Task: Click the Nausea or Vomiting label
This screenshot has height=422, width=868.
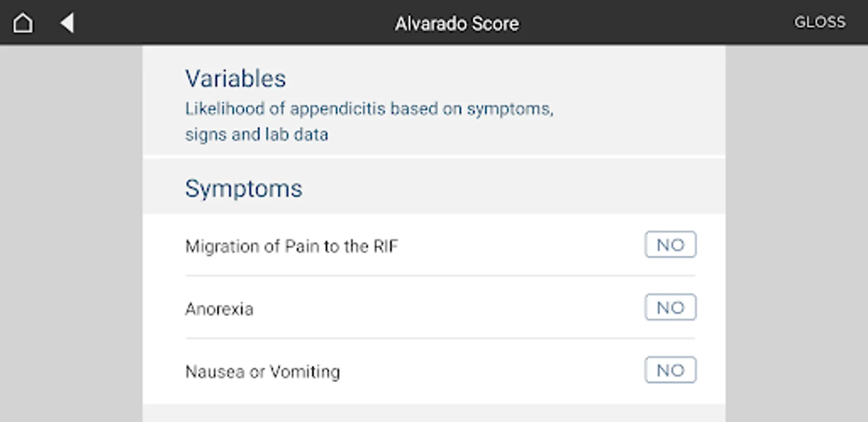Action: pyautogui.click(x=263, y=372)
